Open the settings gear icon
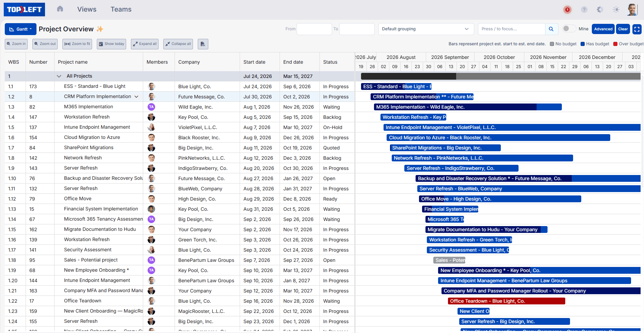644x333 pixels. click(600, 10)
